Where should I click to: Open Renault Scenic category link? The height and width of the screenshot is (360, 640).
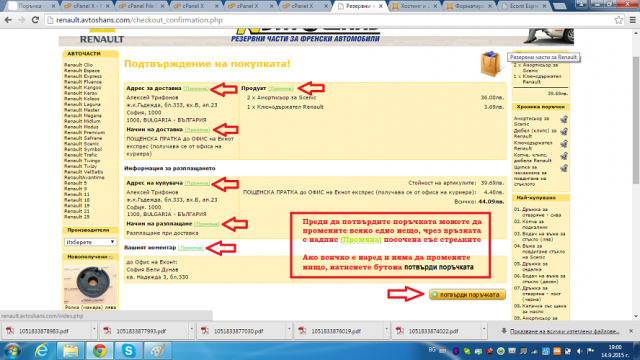pos(81,144)
